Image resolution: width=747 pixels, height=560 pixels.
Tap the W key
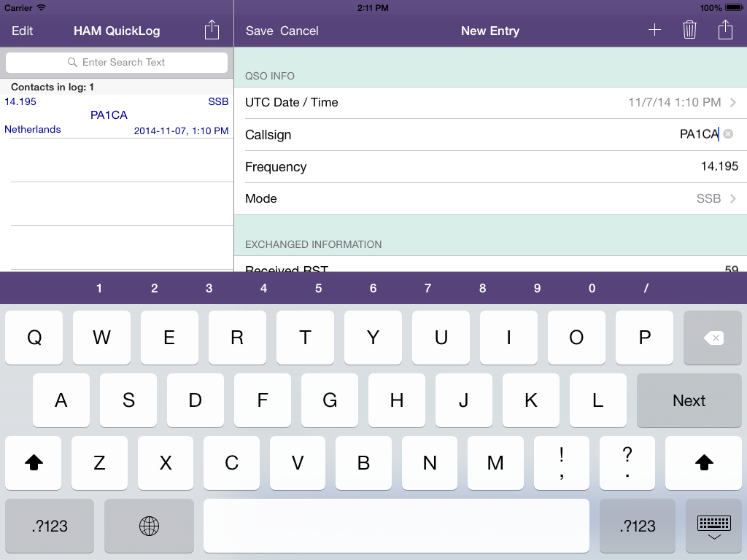(101, 338)
